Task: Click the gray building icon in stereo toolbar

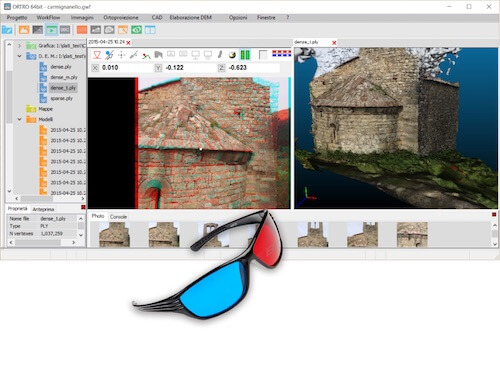Action: (x=158, y=55)
